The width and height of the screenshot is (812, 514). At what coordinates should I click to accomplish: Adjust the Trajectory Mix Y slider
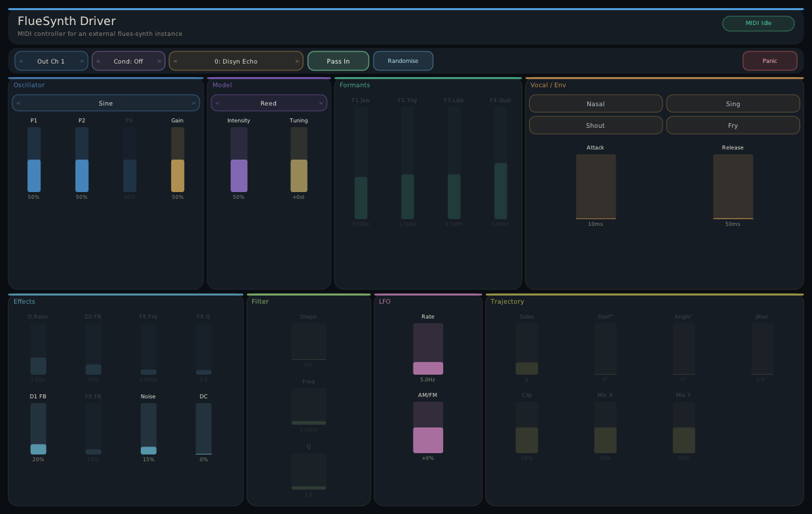(684, 427)
